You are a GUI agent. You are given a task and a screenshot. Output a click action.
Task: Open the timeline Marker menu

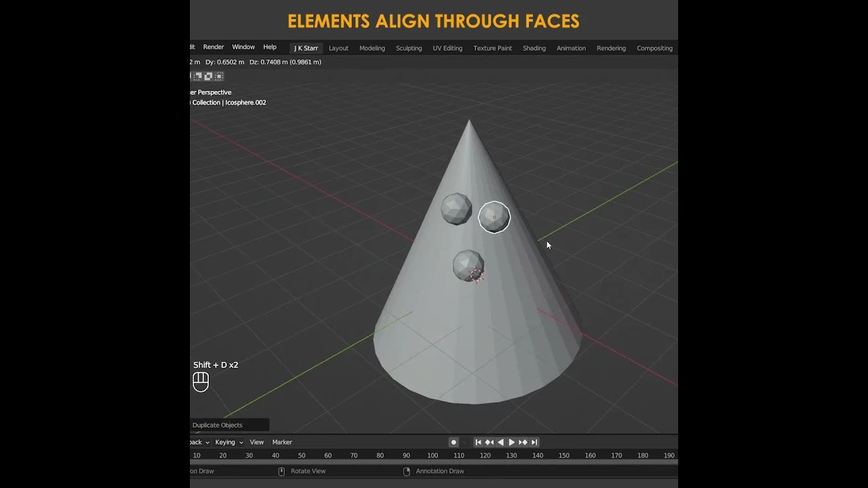282,442
